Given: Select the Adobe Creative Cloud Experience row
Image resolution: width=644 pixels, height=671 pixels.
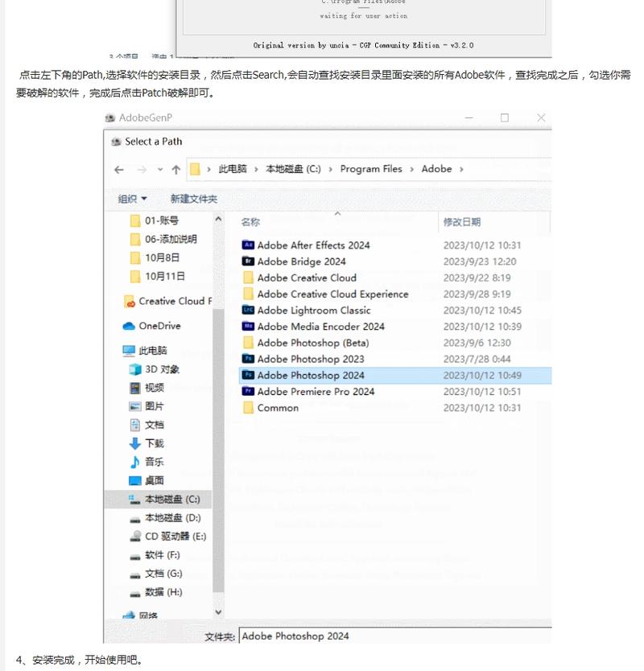Looking at the screenshot, I should (394, 294).
